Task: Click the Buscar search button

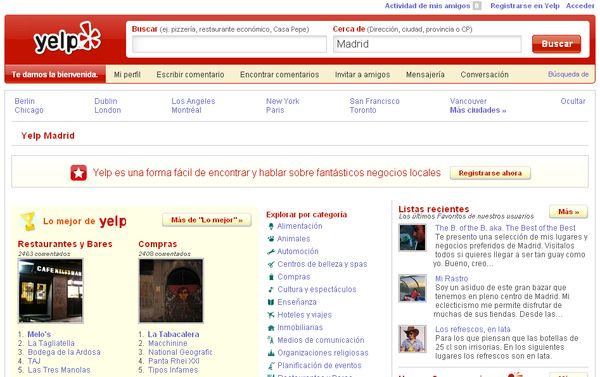Action: tap(556, 44)
